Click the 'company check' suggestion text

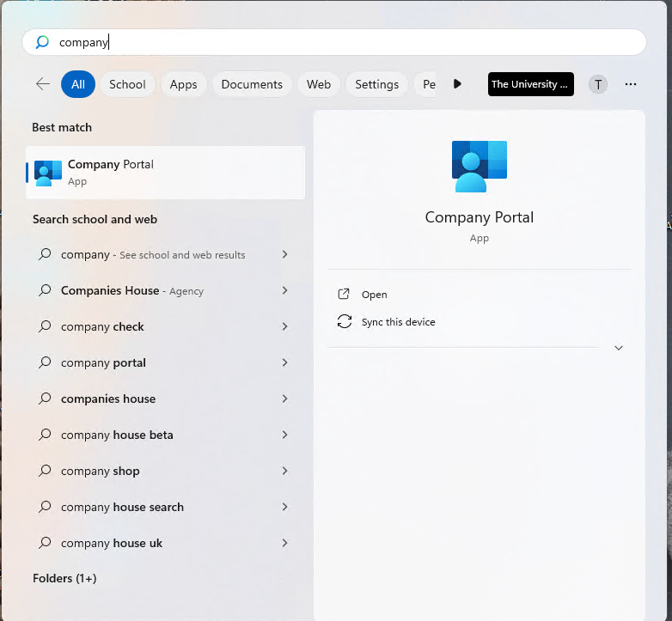pos(102,326)
